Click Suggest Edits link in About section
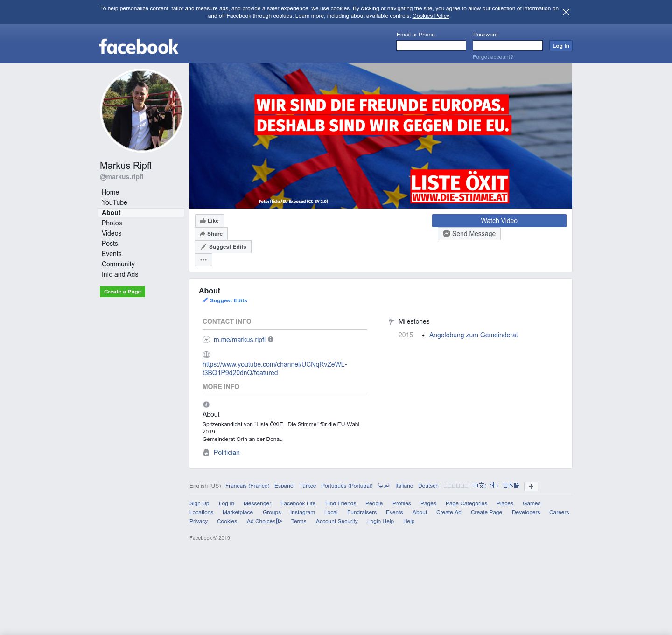 229,300
